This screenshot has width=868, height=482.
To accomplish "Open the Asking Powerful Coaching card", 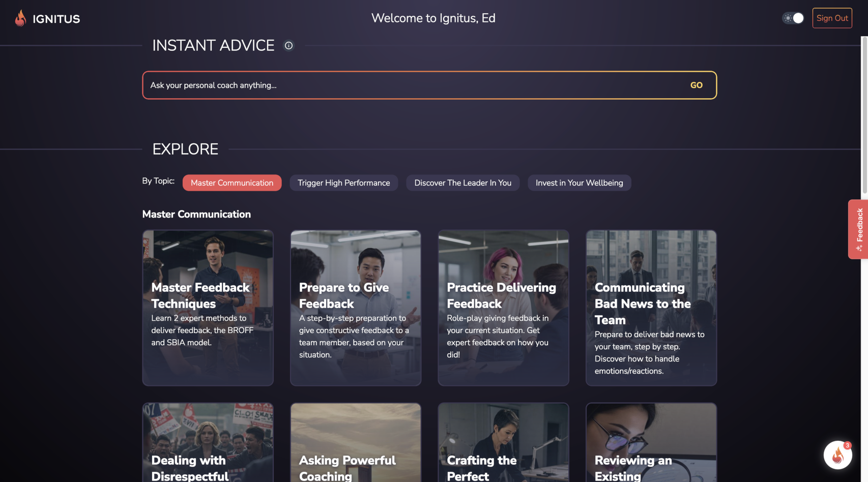I will [x=356, y=442].
